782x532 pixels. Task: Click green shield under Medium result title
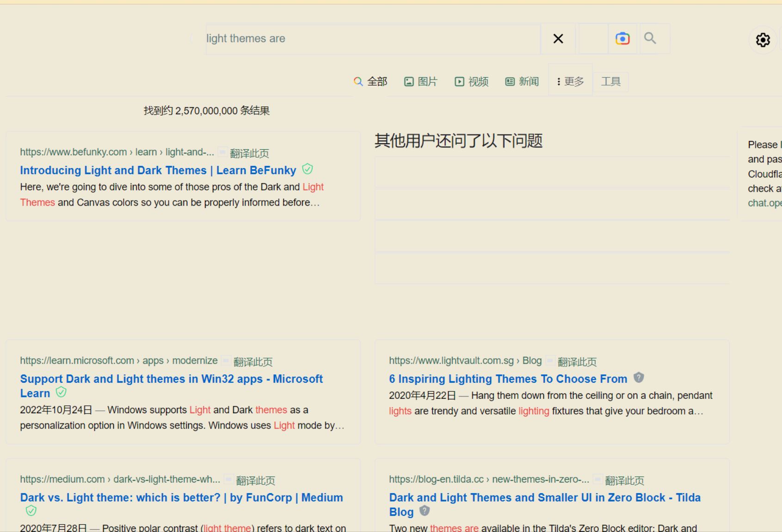tap(31, 511)
